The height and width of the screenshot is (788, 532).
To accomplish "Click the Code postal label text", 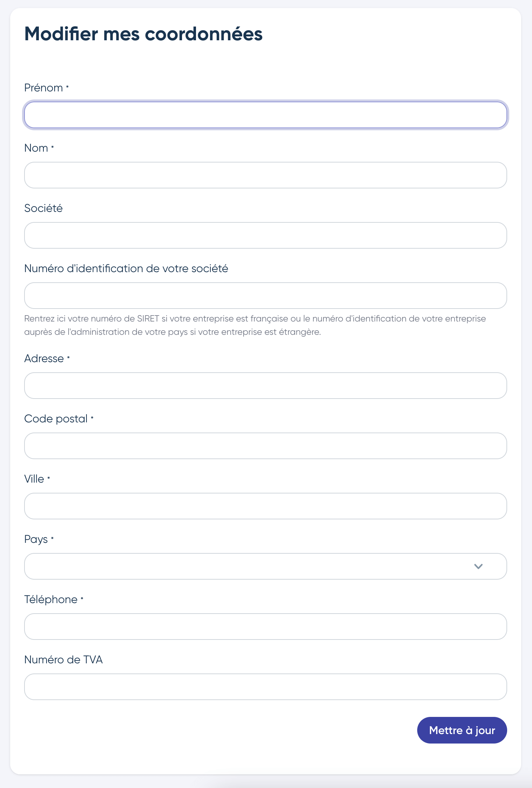I will point(56,419).
